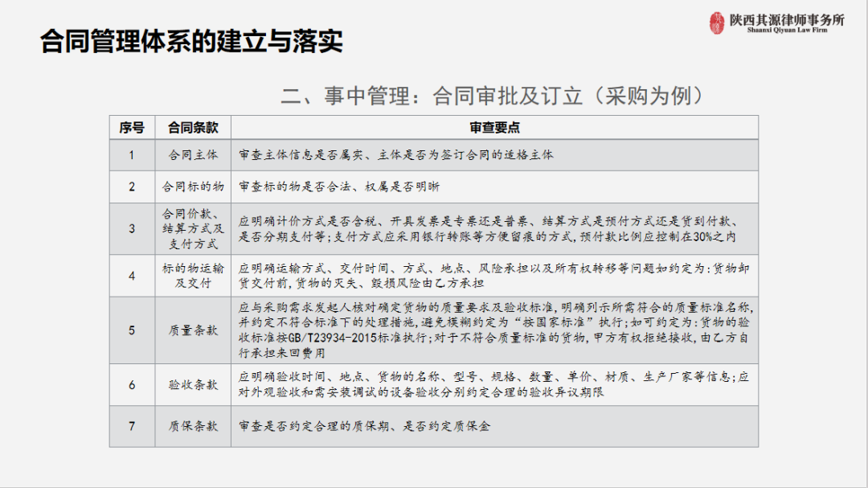868x488 pixels.
Task: Click the text 预付款比例应控制在30%之内
Action: pyautogui.click(x=657, y=236)
